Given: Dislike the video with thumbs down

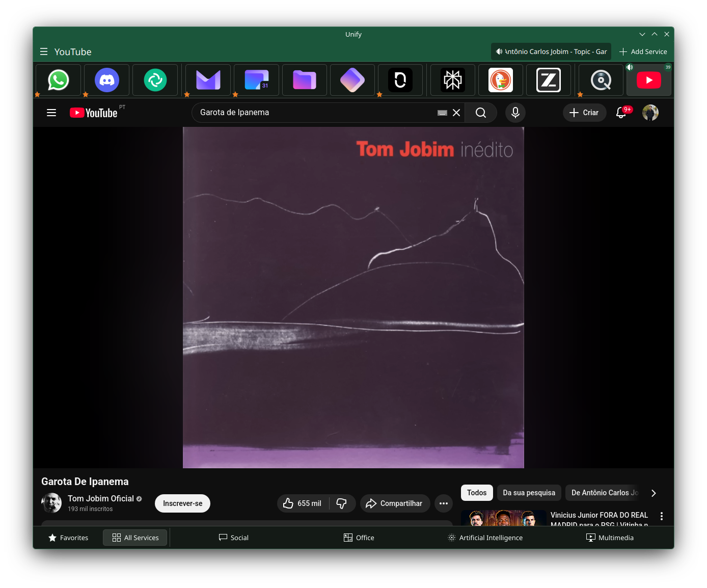Looking at the screenshot, I should (x=342, y=503).
